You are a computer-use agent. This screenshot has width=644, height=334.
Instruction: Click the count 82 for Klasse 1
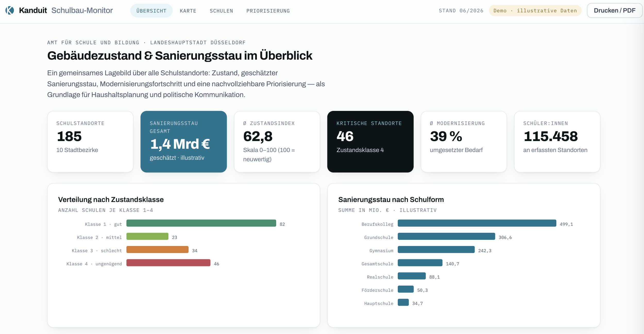[282, 224]
